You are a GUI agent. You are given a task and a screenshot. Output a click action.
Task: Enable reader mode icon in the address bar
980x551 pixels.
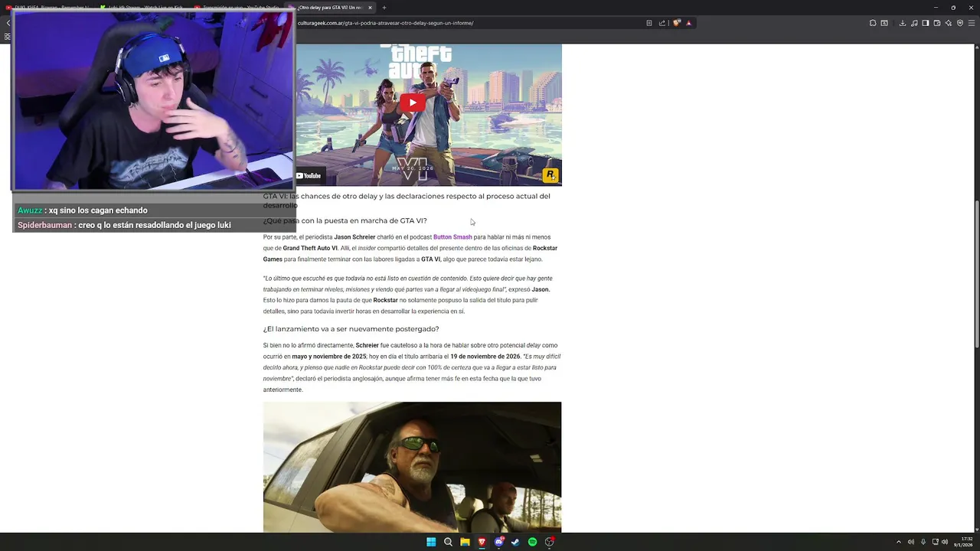(649, 23)
